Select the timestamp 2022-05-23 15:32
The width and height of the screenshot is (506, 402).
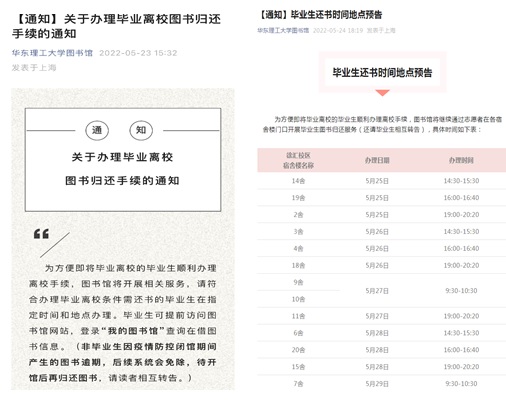[138, 53]
